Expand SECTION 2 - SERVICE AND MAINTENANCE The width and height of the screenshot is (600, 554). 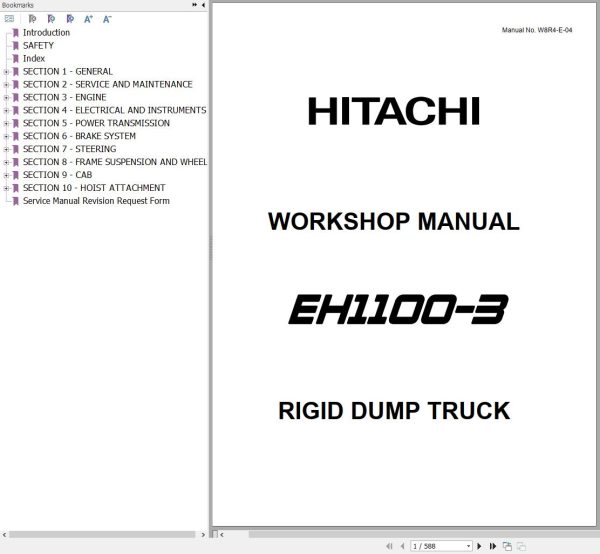(6, 85)
